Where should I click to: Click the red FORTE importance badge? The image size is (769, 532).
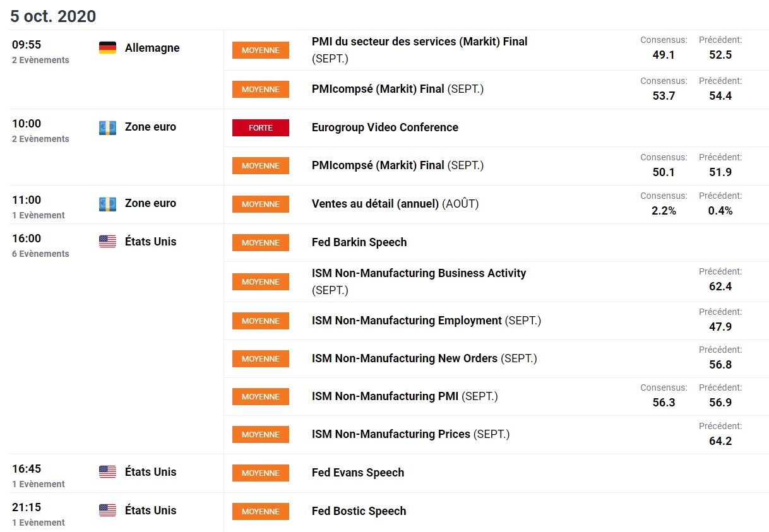[x=260, y=127]
